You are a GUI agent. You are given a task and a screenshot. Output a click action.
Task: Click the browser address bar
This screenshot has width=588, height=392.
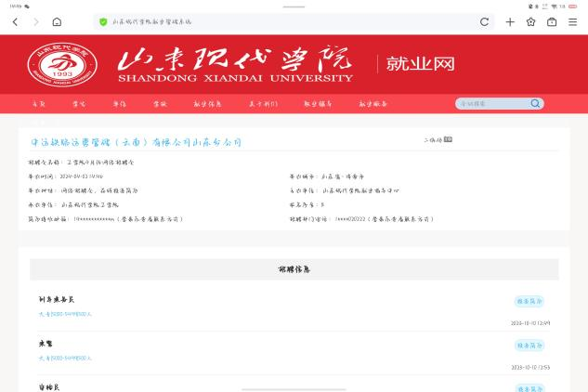click(279, 21)
